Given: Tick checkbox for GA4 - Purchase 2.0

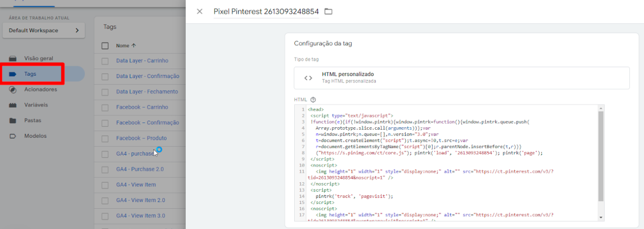Looking at the screenshot, I should tap(105, 170).
